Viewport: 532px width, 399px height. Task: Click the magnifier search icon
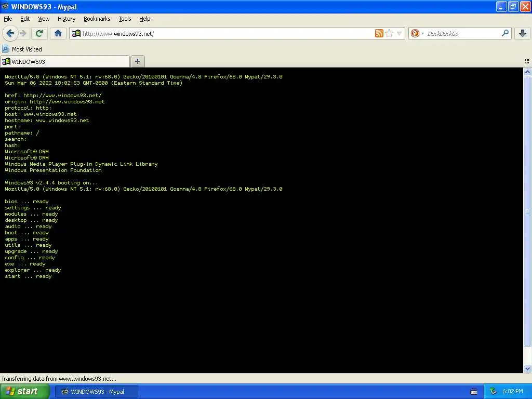pyautogui.click(x=505, y=33)
